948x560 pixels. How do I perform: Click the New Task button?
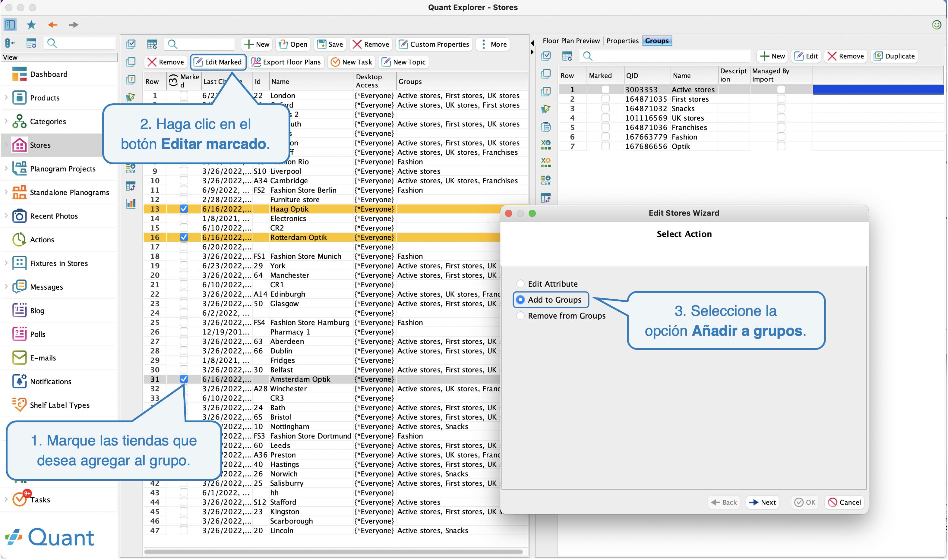(x=352, y=62)
